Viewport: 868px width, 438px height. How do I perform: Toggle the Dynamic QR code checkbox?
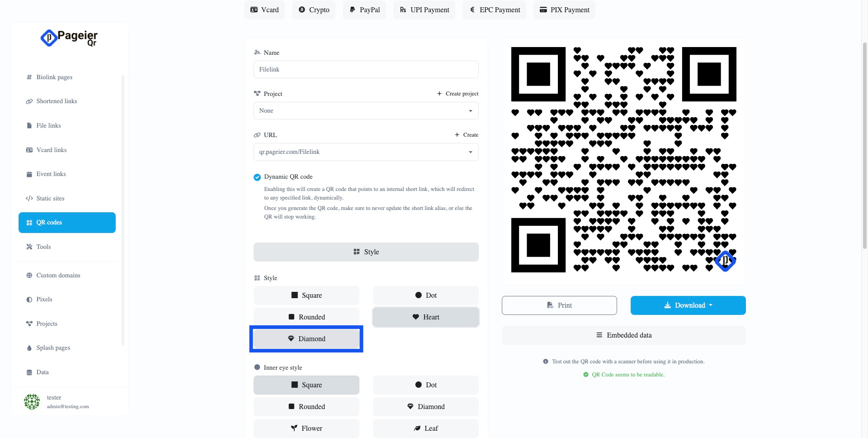click(257, 177)
